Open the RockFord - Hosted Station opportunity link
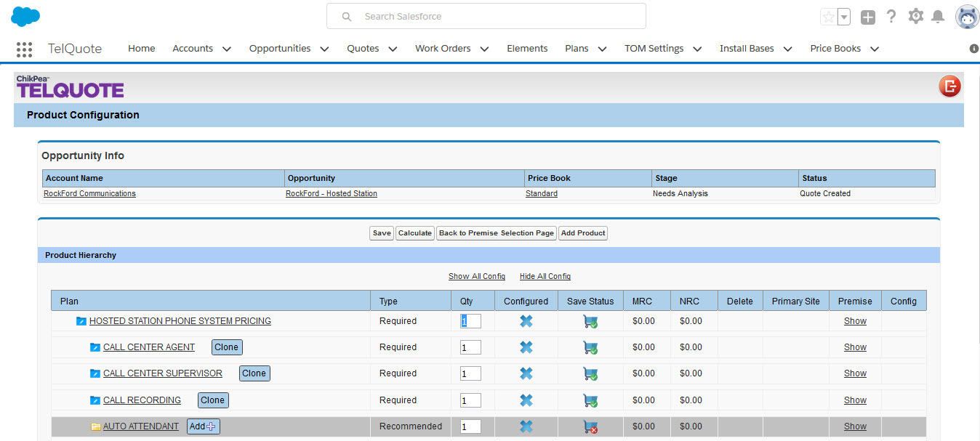 point(331,193)
